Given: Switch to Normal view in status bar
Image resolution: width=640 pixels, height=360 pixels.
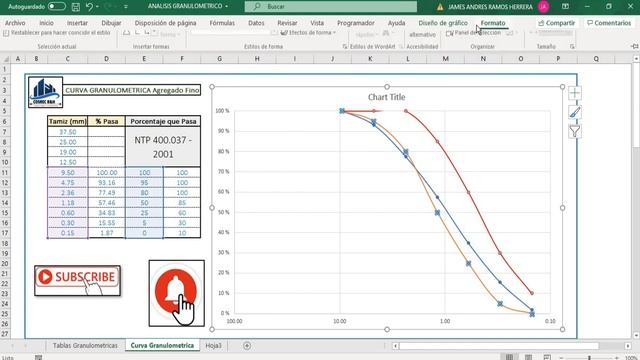Looking at the screenshot, I should pos(509,357).
